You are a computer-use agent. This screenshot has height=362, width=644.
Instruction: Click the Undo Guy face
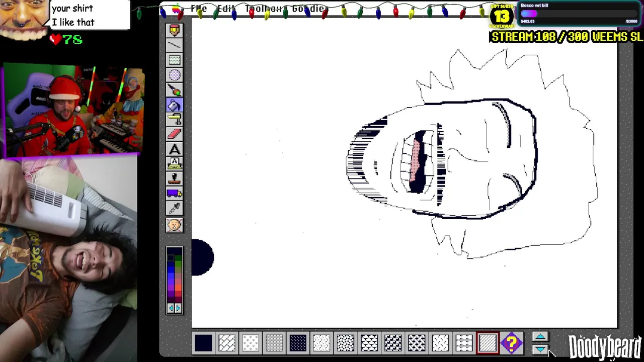pos(175,225)
